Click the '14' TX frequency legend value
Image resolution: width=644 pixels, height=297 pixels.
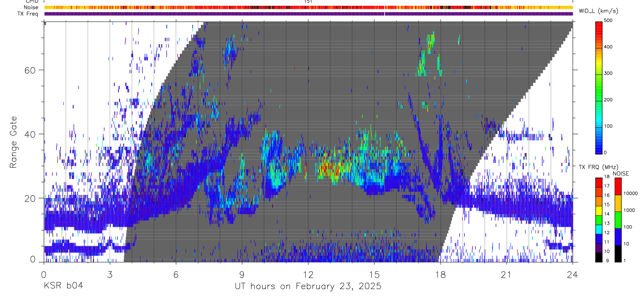(606, 214)
